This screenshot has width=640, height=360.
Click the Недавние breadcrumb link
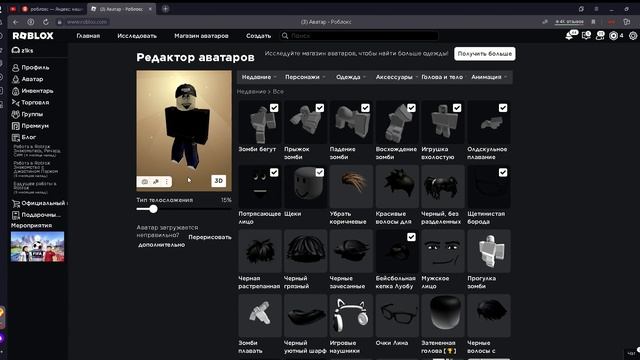pyautogui.click(x=251, y=92)
